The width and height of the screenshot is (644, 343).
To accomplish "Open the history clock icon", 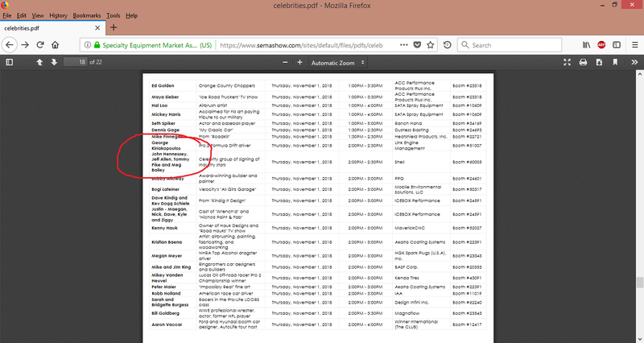I will tap(448, 45).
